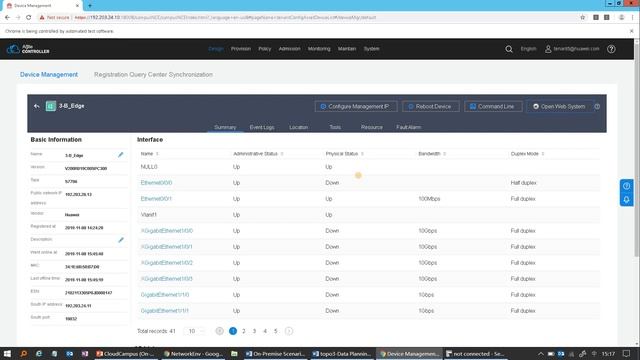Click the back arrow next to 3-B_Edge

pos(37,106)
